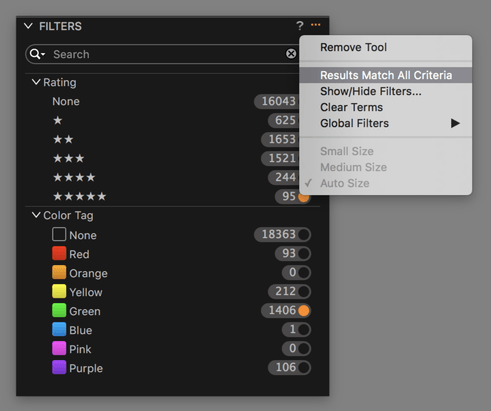Click the three-dot Filters action menu

(315, 25)
